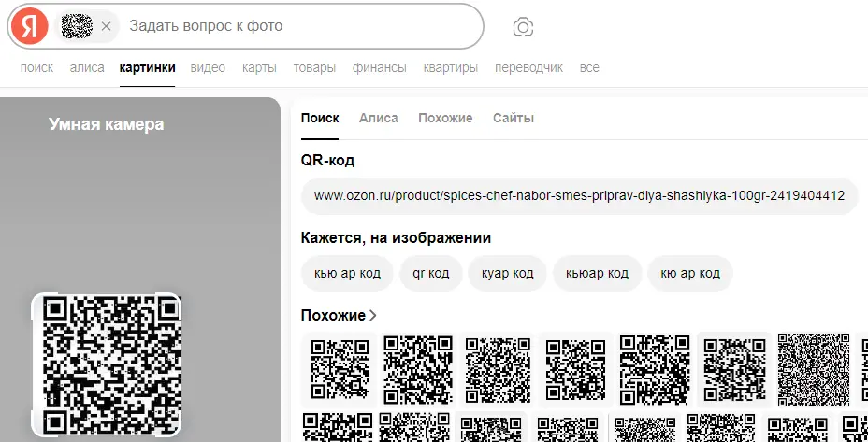
Task: Open third similar QR thumbnail in top row
Action: click(498, 369)
